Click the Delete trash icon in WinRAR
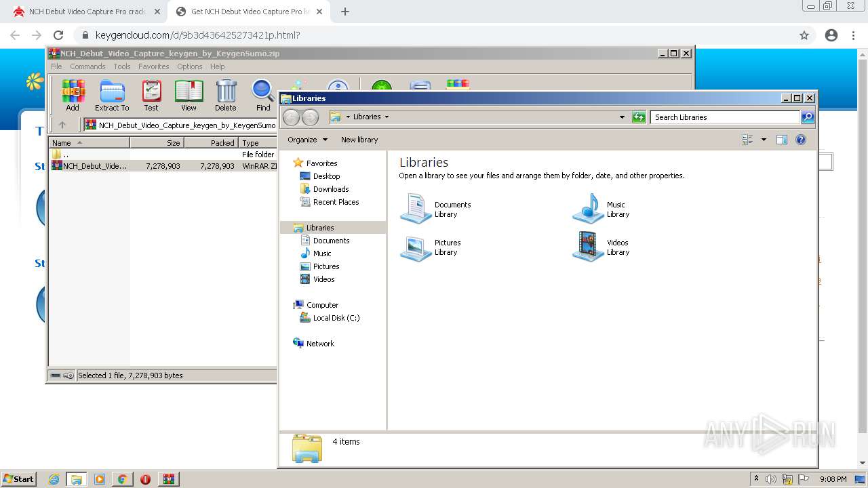 [226, 95]
